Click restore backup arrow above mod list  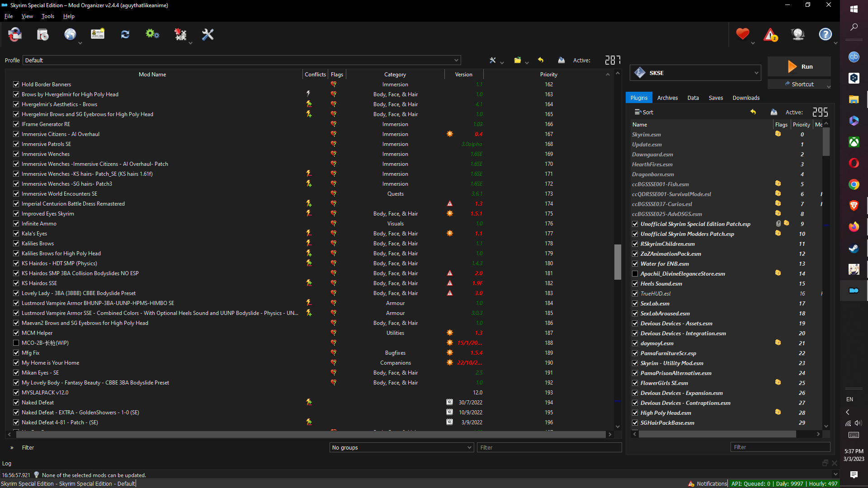pyautogui.click(x=541, y=60)
